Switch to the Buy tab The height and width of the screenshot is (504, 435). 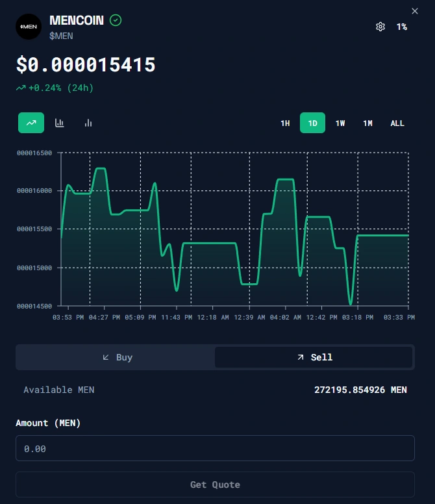click(x=117, y=357)
